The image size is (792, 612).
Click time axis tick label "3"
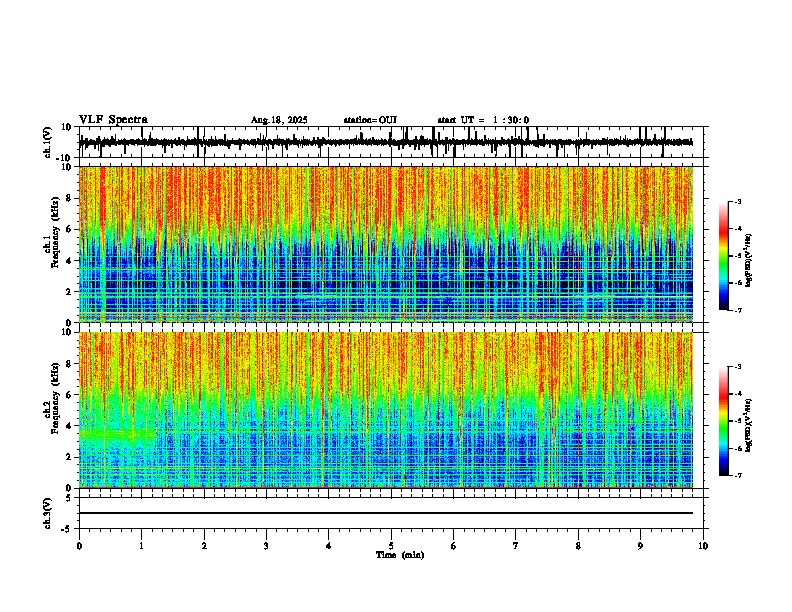tap(266, 546)
